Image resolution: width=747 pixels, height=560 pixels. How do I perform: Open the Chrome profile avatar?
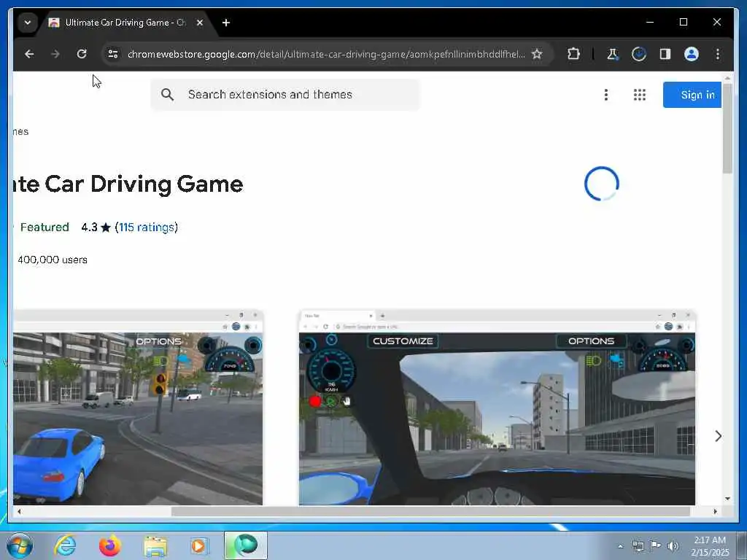tap(692, 54)
